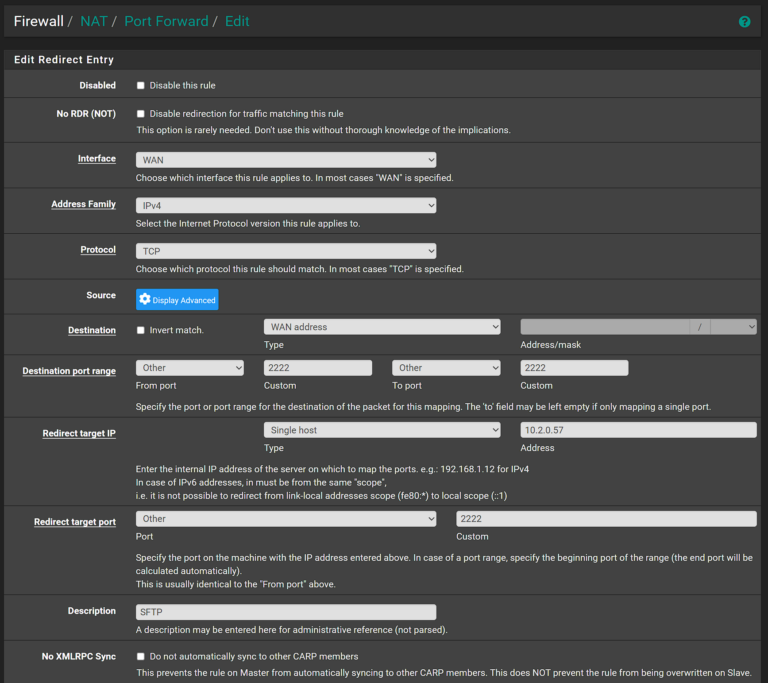Open the To port dropdown
Image resolution: width=768 pixels, height=683 pixels.
[x=446, y=368]
